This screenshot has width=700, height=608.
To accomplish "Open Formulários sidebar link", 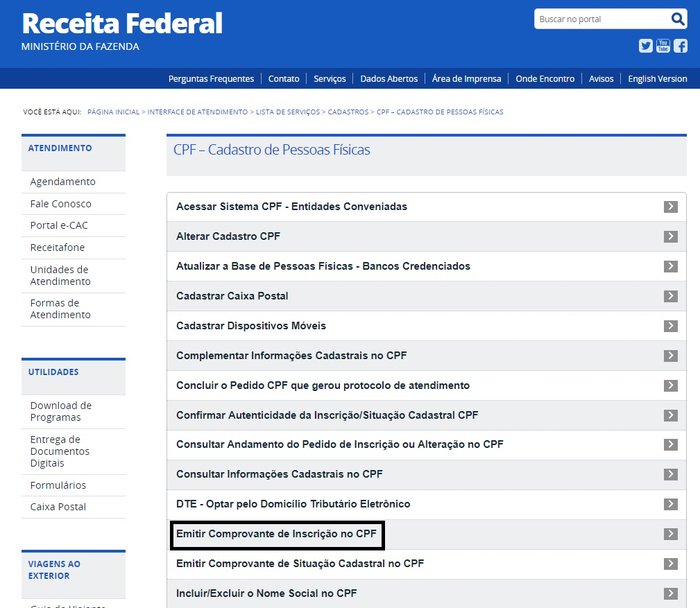I will pos(58,485).
